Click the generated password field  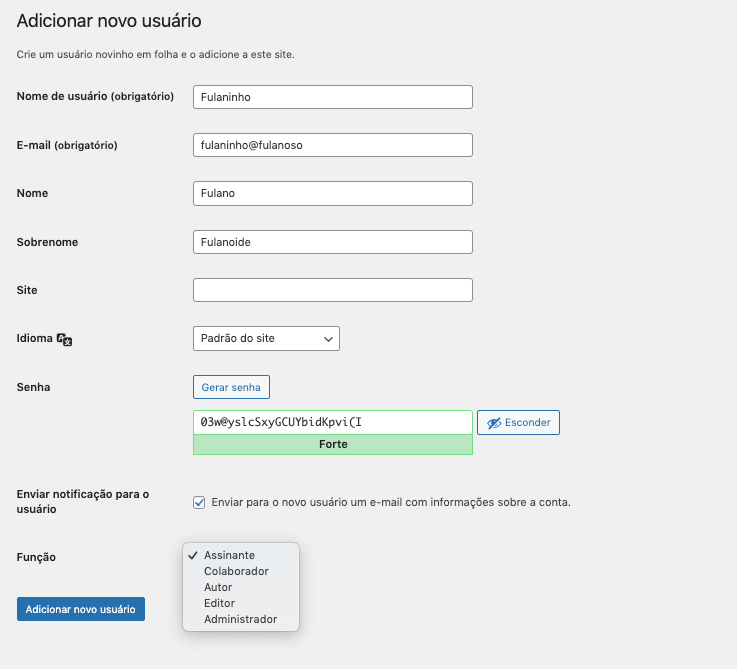point(332,422)
